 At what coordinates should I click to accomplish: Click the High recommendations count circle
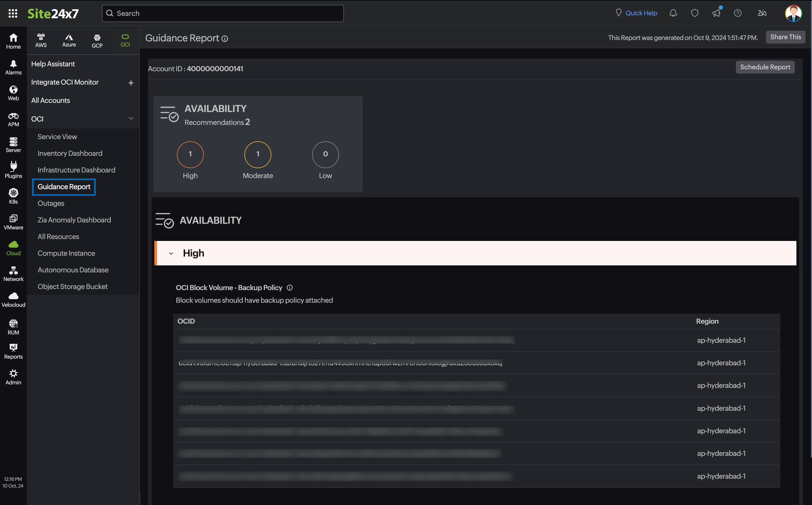(x=190, y=154)
